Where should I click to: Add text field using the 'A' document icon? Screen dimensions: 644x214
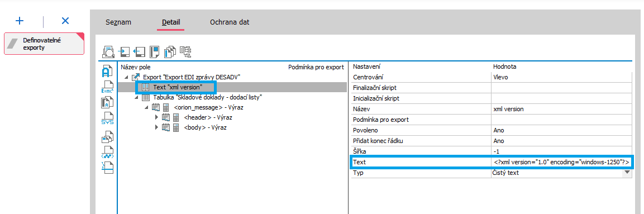pos(107,71)
